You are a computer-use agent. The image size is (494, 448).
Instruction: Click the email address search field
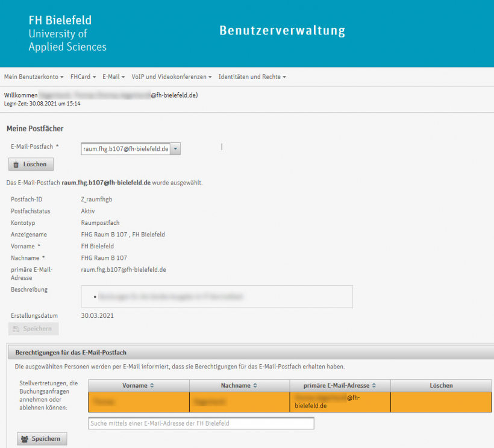click(201, 423)
